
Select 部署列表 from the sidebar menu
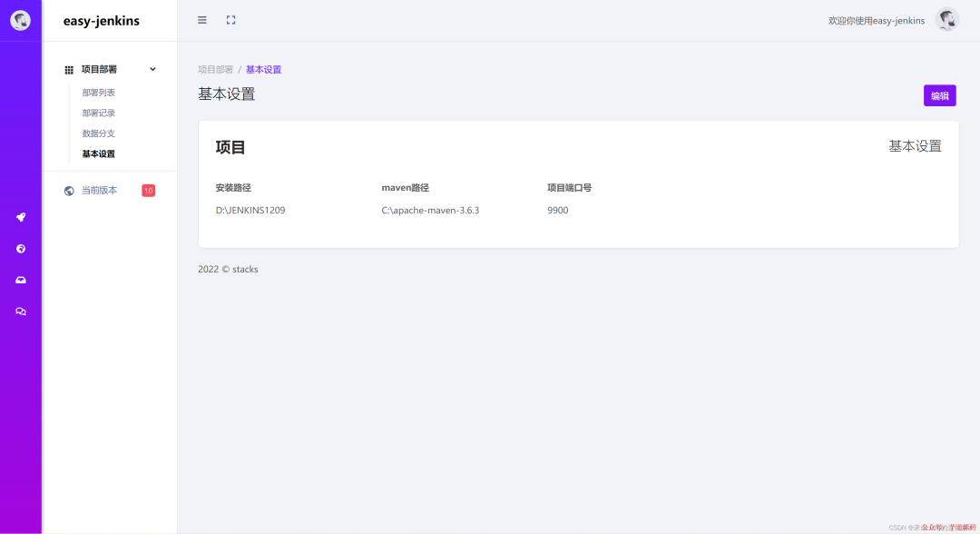point(98,92)
